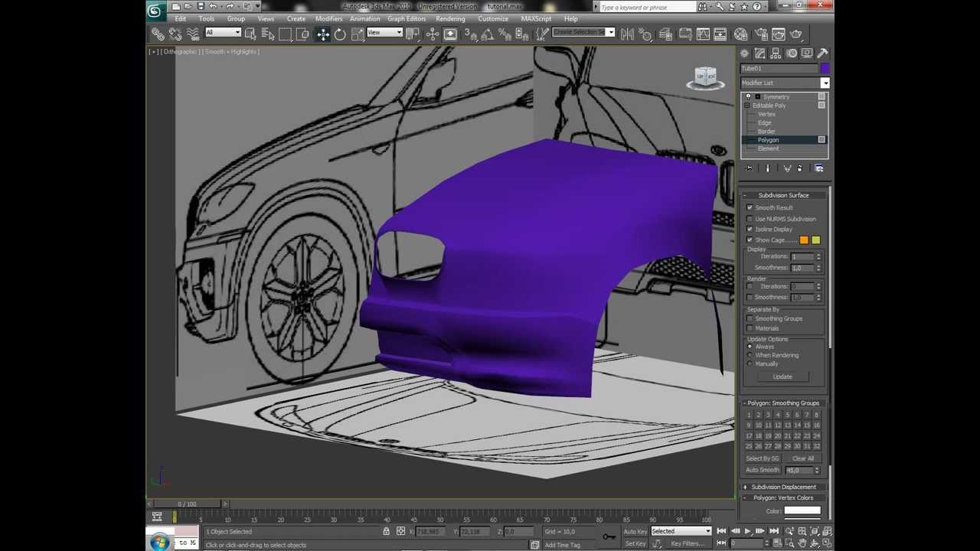The image size is (980, 551).
Task: Open the Selected key filter dropdown
Action: tap(681, 531)
